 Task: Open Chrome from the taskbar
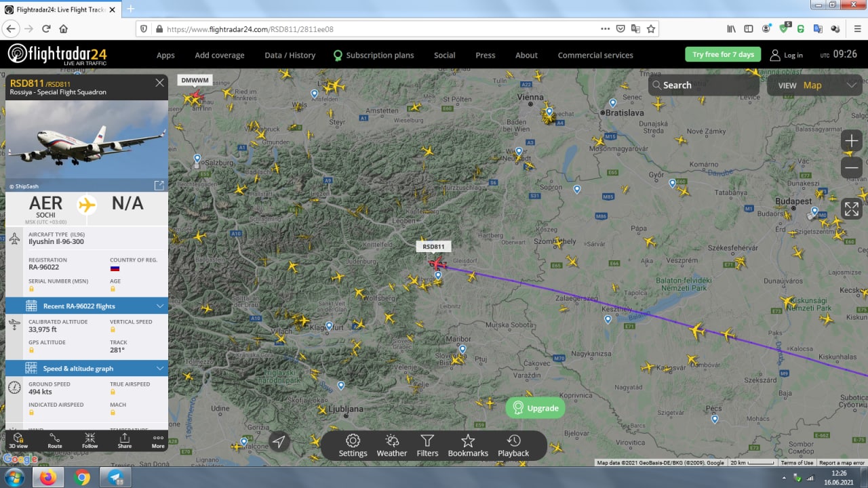point(82,477)
